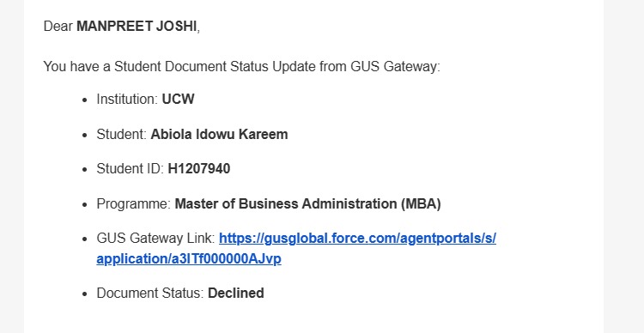644x333 pixels.
Task: Click the "Document Status:" label
Action: coord(150,294)
